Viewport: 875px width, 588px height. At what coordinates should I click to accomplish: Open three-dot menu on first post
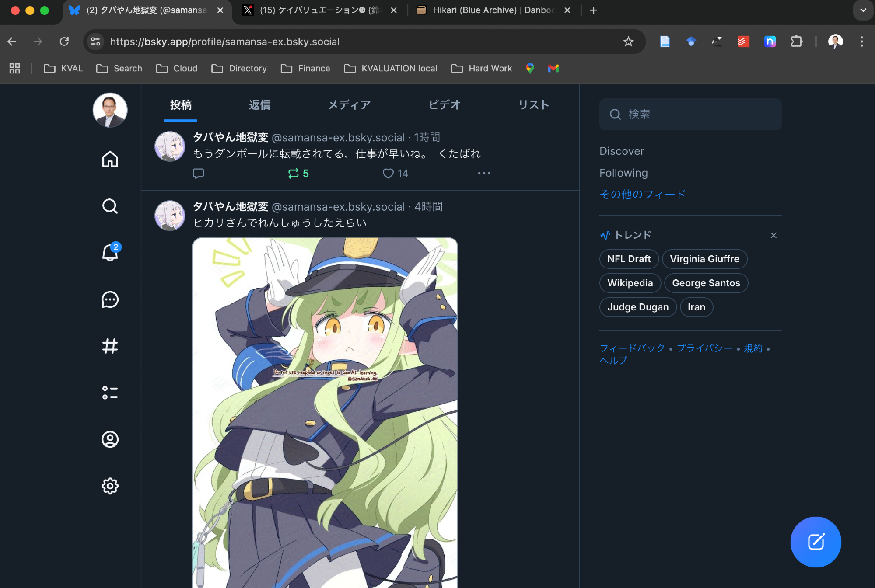click(x=484, y=174)
